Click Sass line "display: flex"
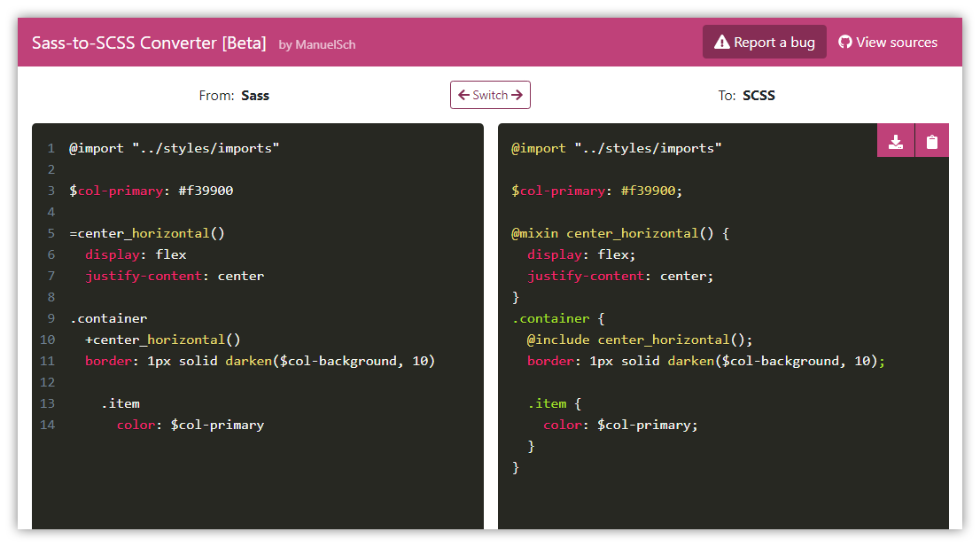 click(x=136, y=254)
